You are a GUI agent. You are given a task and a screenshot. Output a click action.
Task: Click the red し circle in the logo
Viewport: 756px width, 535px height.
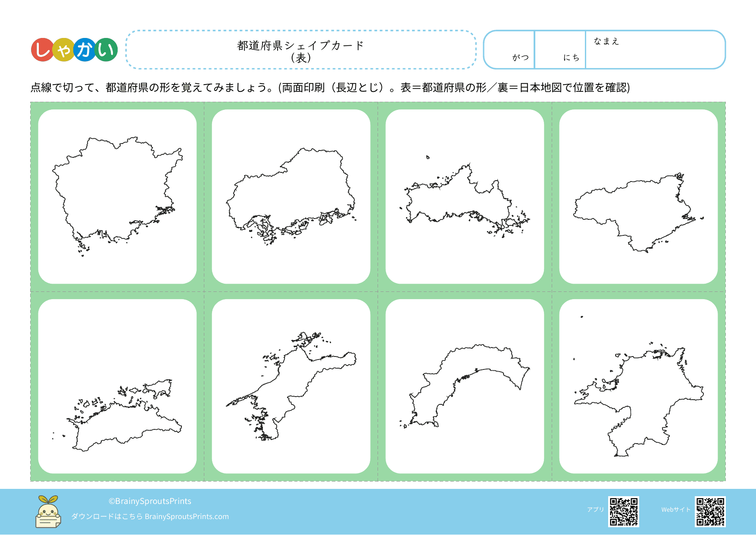[42, 50]
